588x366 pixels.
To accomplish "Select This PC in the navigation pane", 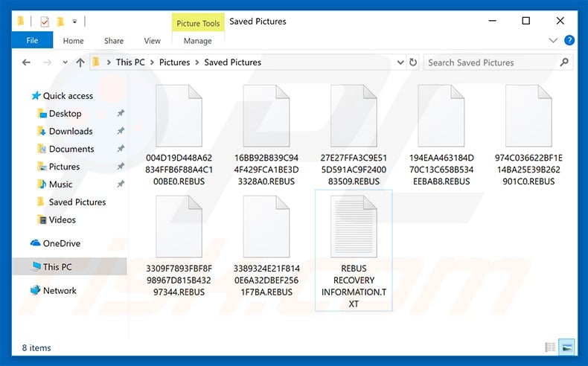I will [x=69, y=267].
